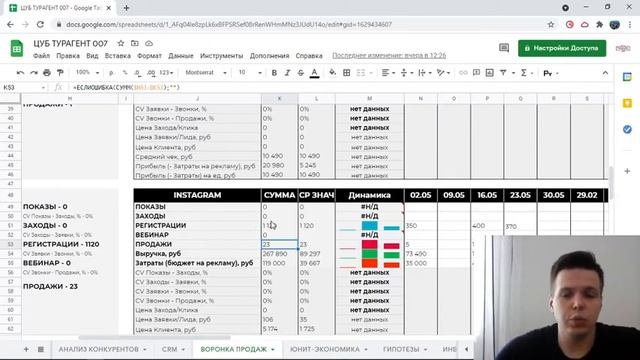Switch to ЮНИТ-ЭКОНОМИКА sheet tab
Viewport: 640px width, 360px height.
pos(325,349)
